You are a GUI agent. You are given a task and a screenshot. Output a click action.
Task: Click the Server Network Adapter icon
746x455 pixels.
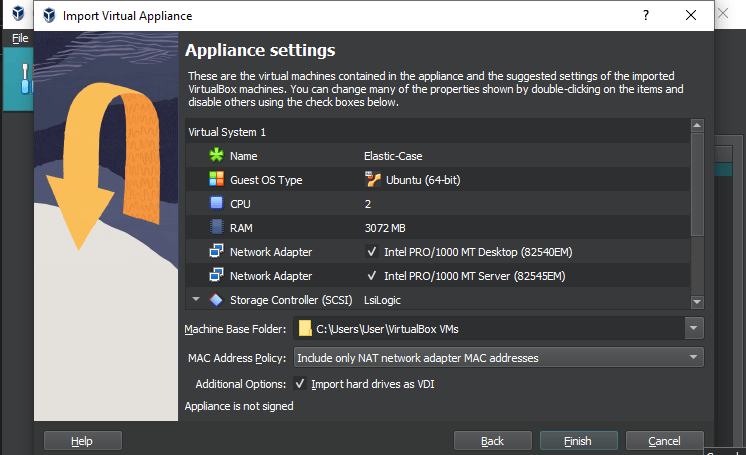(x=216, y=275)
